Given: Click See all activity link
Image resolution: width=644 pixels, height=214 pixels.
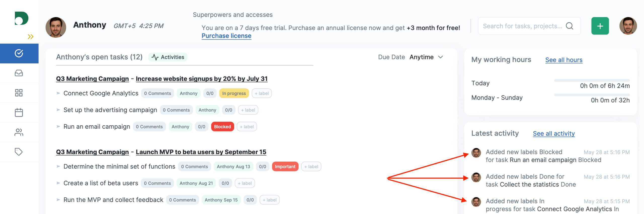Looking at the screenshot, I should [554, 133].
